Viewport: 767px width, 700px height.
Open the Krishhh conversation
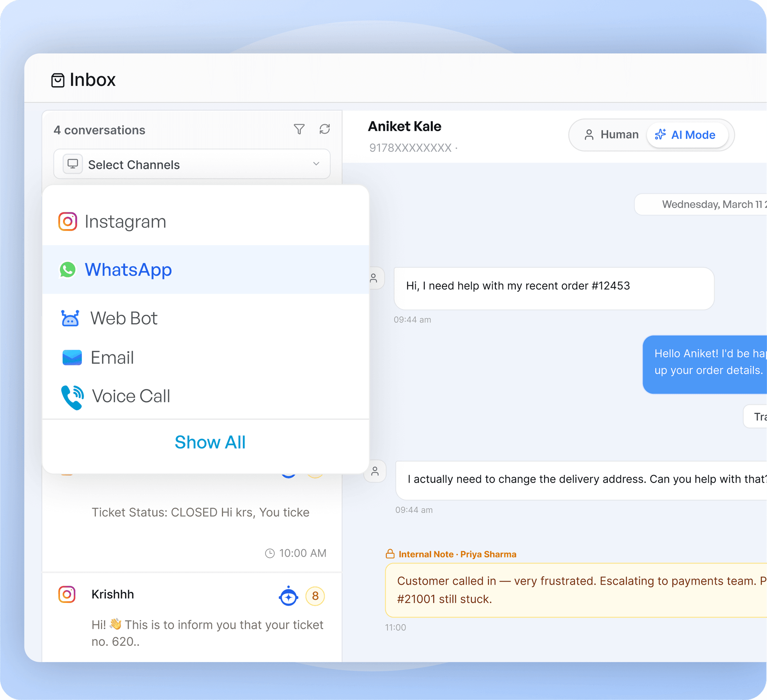click(x=192, y=617)
